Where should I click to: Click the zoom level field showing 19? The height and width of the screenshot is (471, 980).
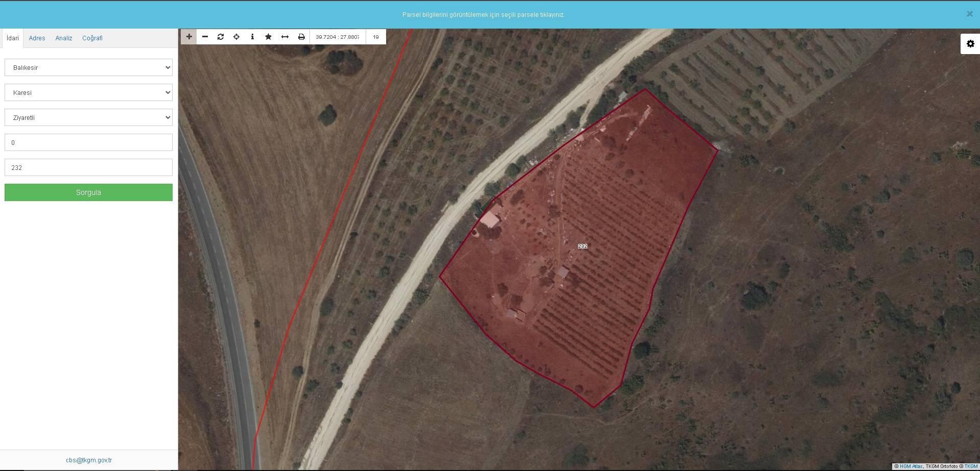(x=376, y=37)
